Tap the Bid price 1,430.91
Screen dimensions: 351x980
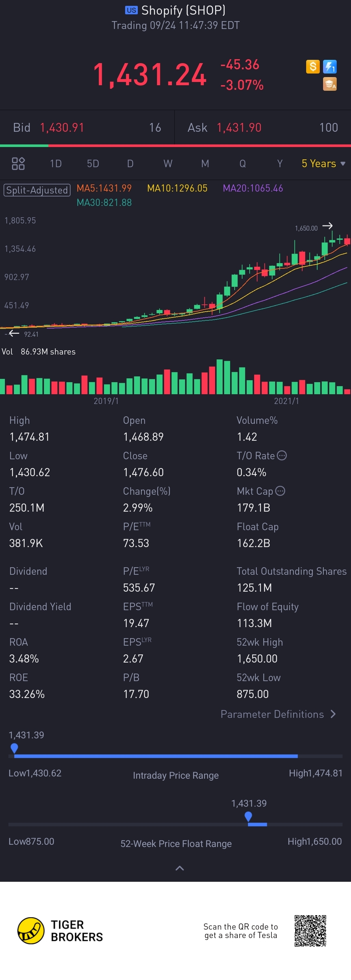62,128
